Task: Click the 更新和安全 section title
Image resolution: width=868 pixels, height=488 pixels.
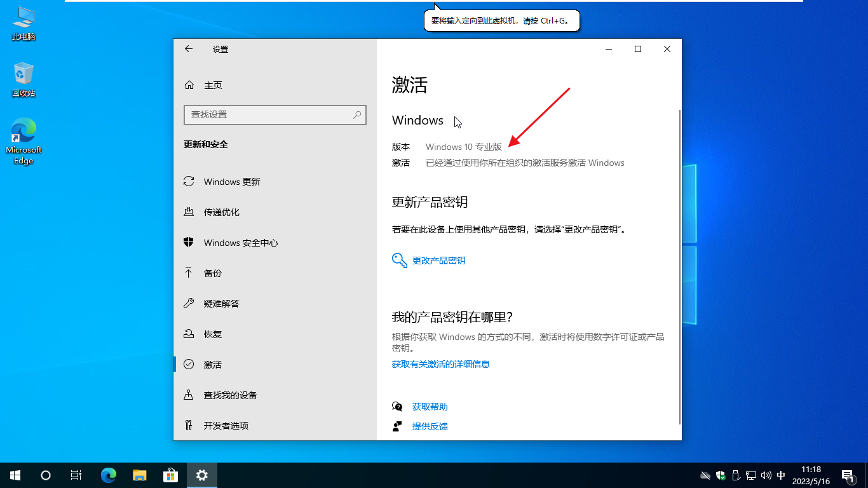Action: [206, 144]
